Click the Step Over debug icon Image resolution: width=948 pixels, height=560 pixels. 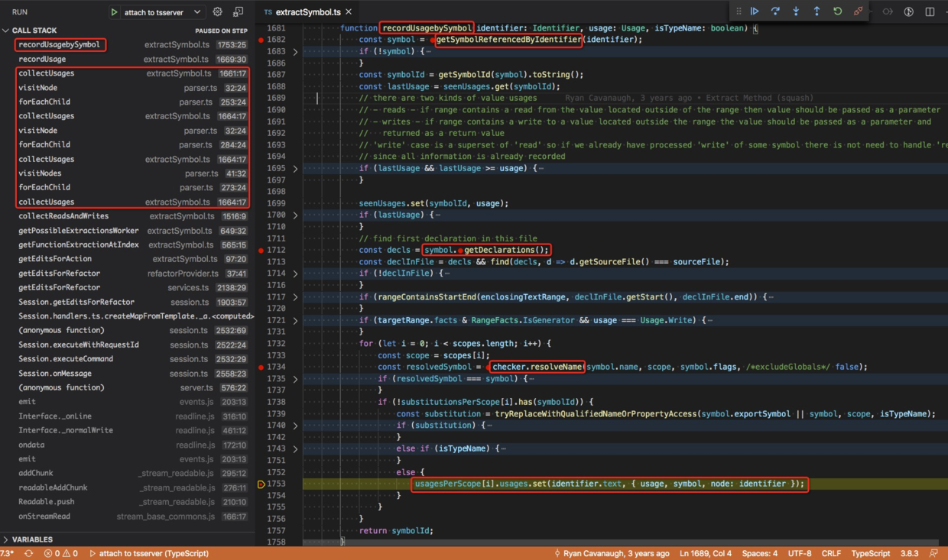coord(775,11)
